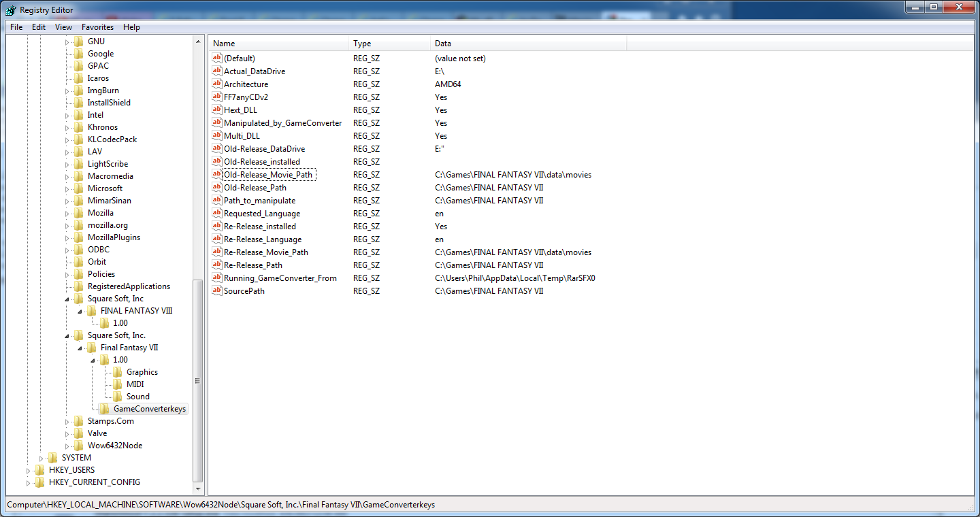
Task: Select the Macromedia key
Action: click(x=110, y=176)
